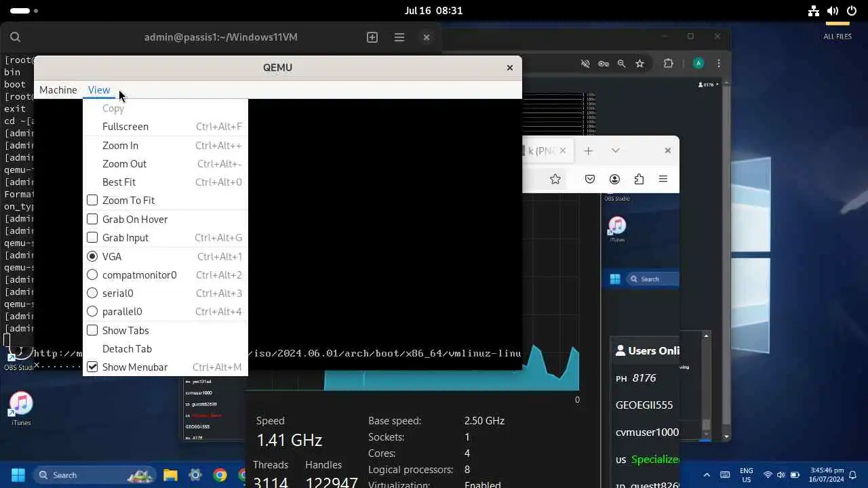Open GNOME network status icon
868x488 pixels.
[814, 11]
